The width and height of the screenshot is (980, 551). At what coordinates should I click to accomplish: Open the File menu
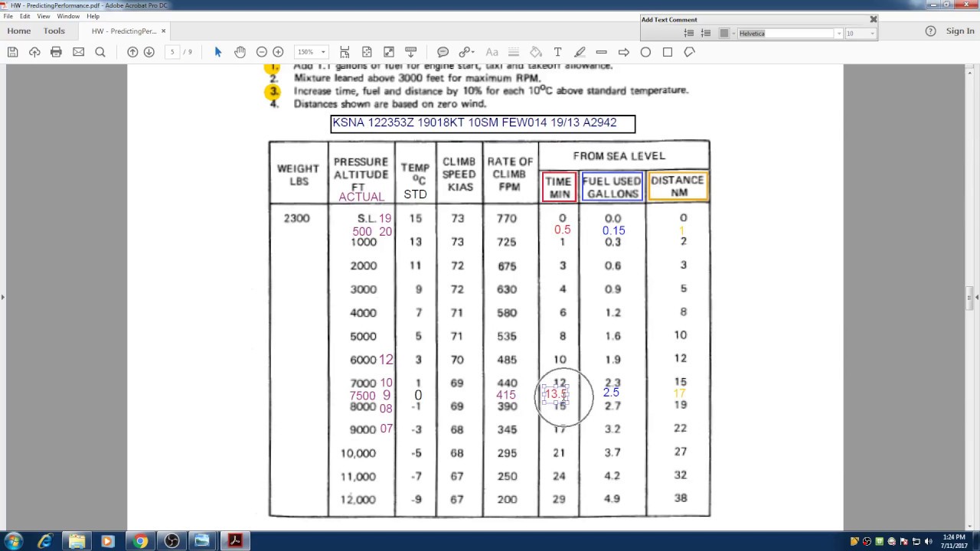pos(8,16)
